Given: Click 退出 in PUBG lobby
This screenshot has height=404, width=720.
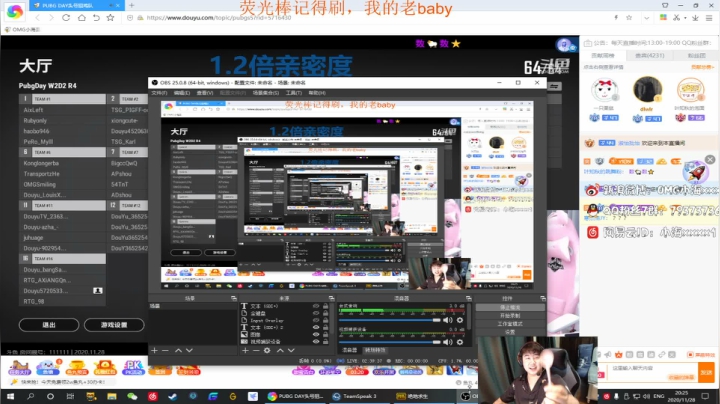Looking at the screenshot, I should tap(49, 325).
